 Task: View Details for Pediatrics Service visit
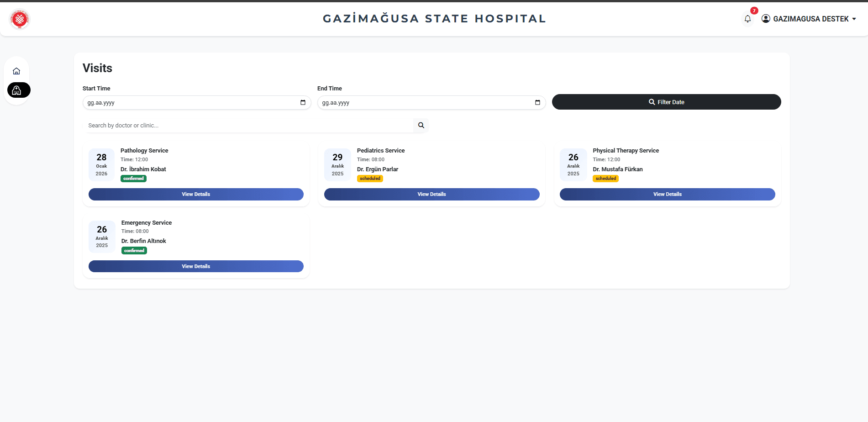431,194
